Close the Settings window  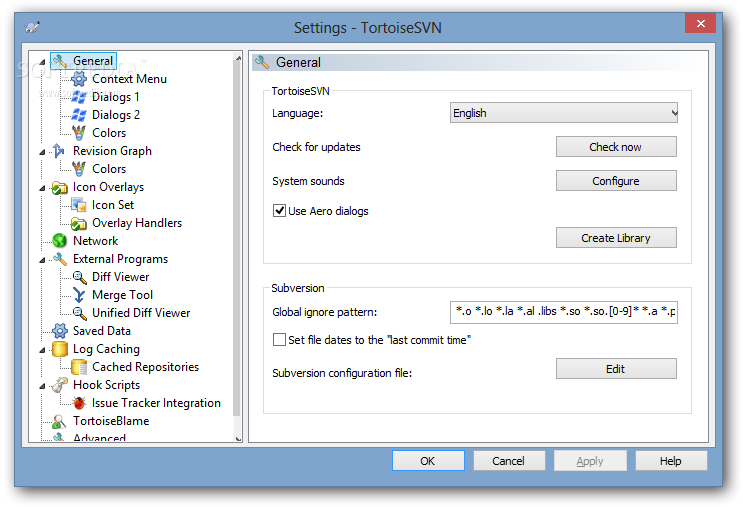pos(700,23)
